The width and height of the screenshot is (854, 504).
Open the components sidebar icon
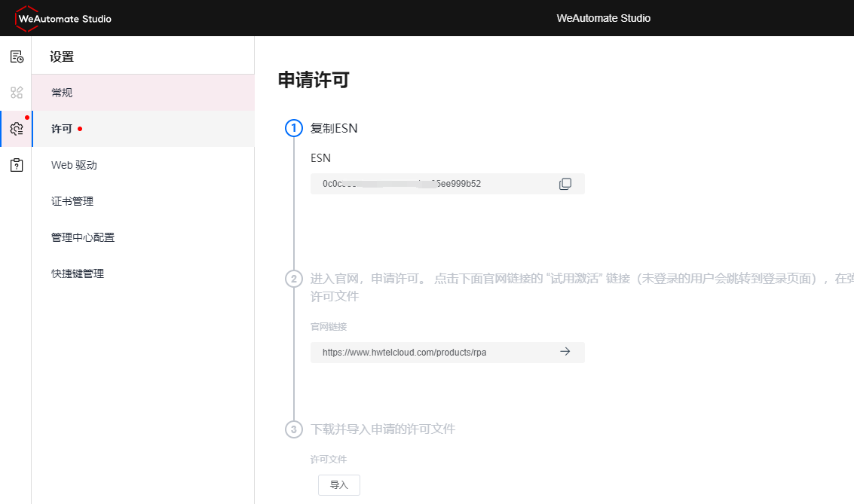(17, 93)
